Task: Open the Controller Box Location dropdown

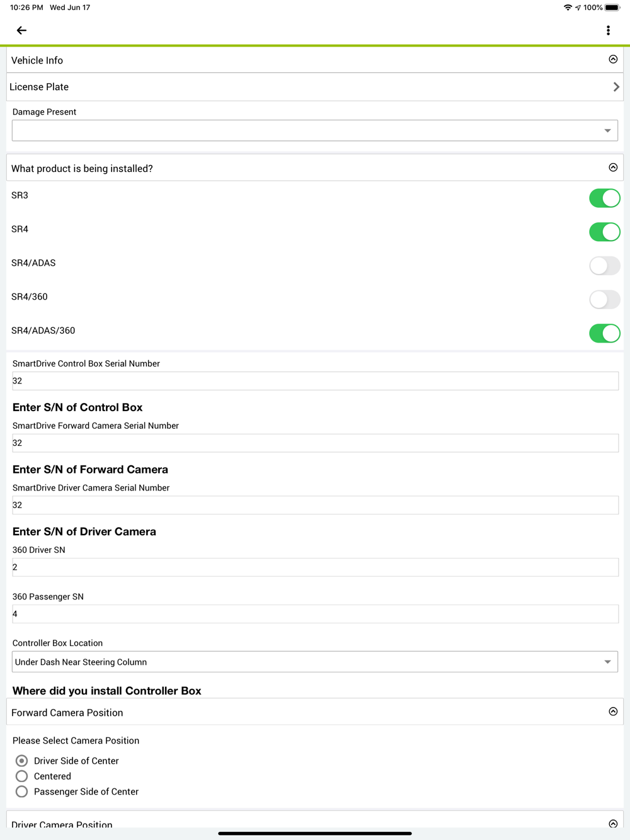Action: [315, 662]
